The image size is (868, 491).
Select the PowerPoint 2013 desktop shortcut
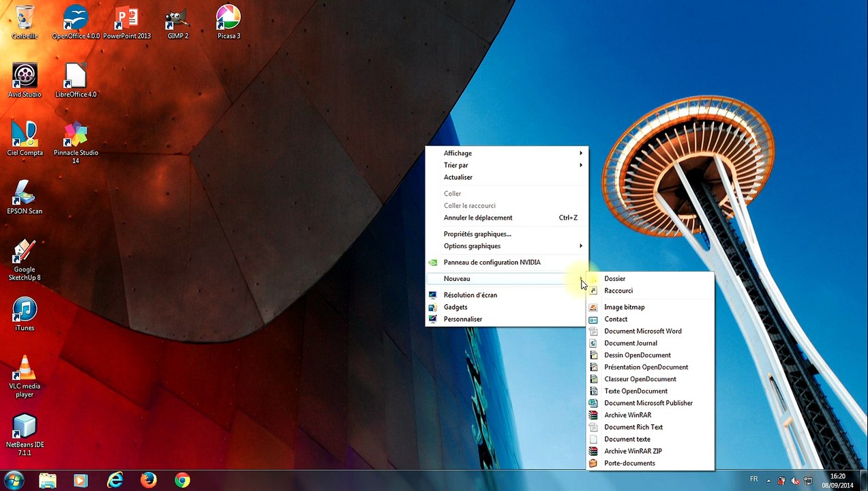pos(127,22)
